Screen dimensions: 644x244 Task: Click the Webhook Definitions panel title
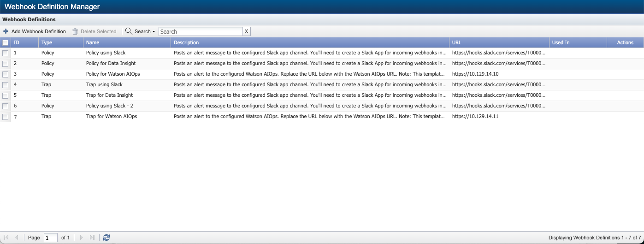29,19
